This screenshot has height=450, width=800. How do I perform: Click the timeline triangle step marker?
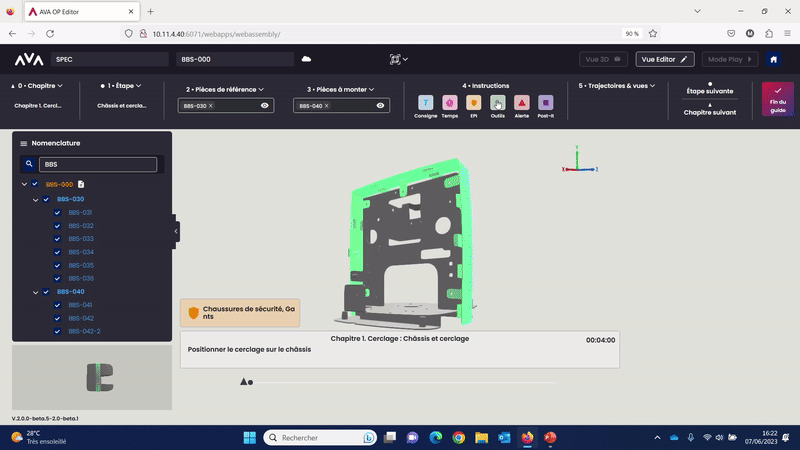pos(243,382)
